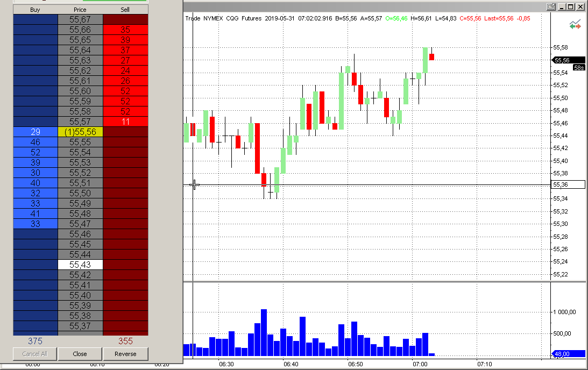Image resolution: width=588 pixels, height=370 pixels.
Task: Click buy quantity 32 at price 55,50
Action: click(36, 193)
